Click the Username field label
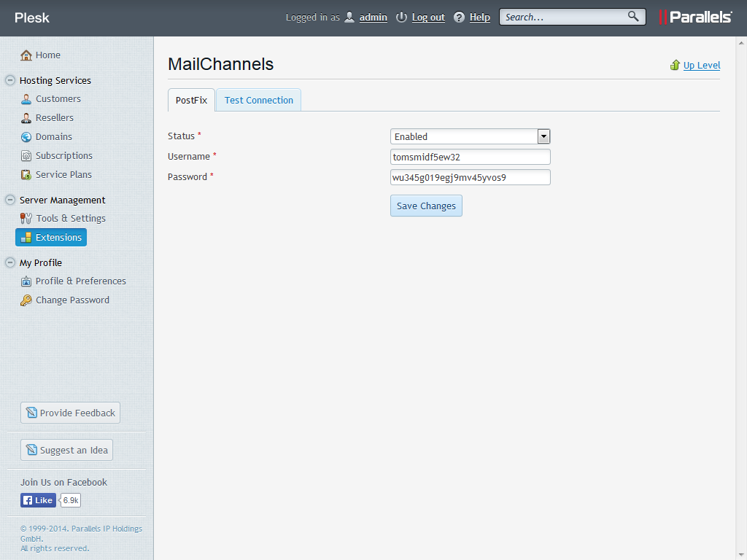Viewport: 747px width, 560px height. [x=189, y=157]
